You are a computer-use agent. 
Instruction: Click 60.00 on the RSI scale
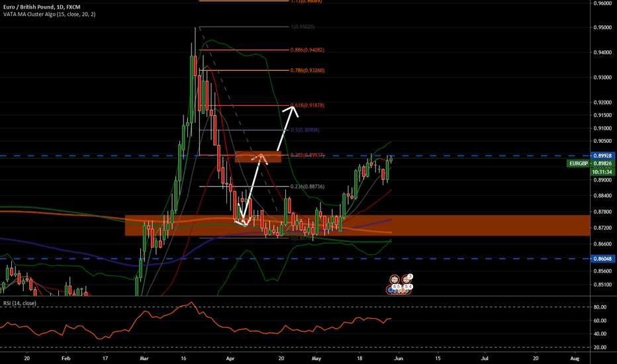[600, 321]
